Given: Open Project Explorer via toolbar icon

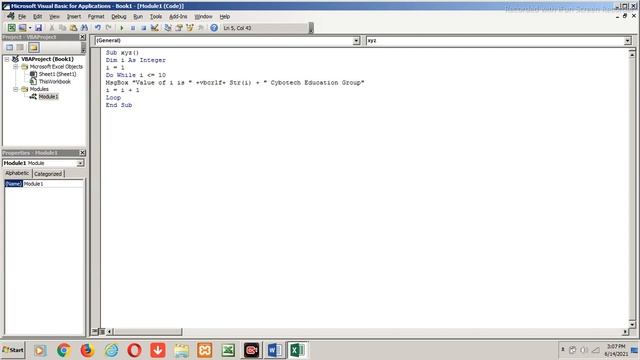Looking at the screenshot, I should pyautogui.click(x=168, y=28).
